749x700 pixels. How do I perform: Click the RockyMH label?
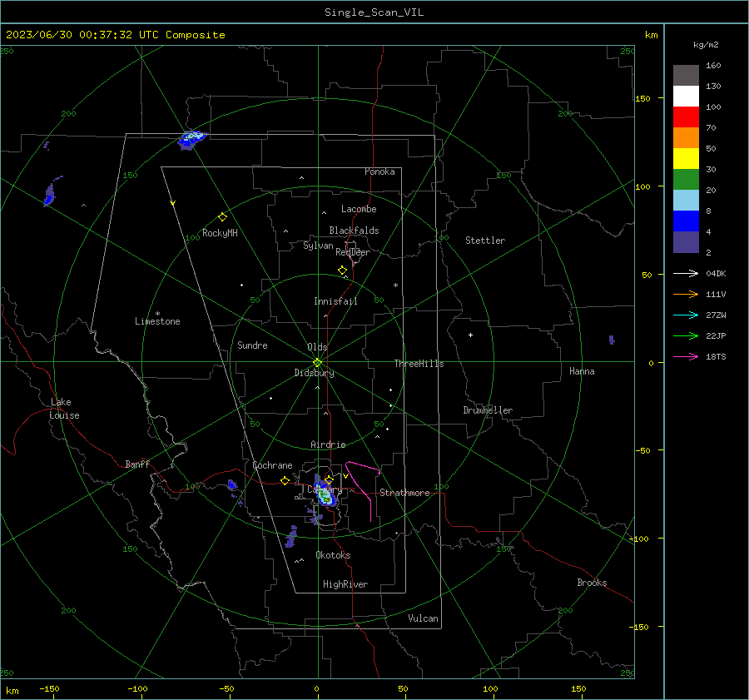pyautogui.click(x=220, y=233)
